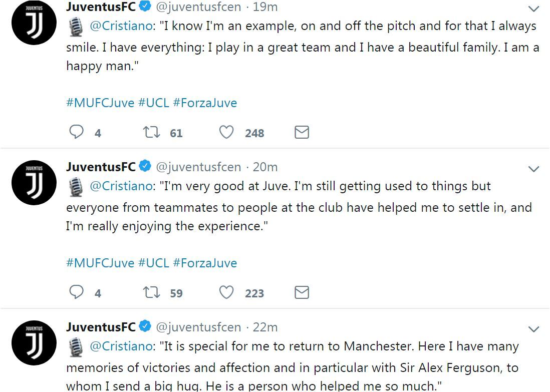Open the #UCL hashtag in the second tweet
Image resolution: width=550 pixels, height=392 pixels.
tap(155, 262)
